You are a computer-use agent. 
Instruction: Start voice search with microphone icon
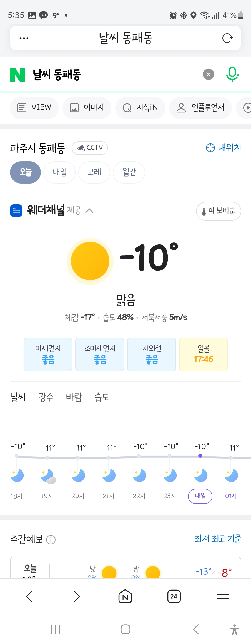[232, 74]
